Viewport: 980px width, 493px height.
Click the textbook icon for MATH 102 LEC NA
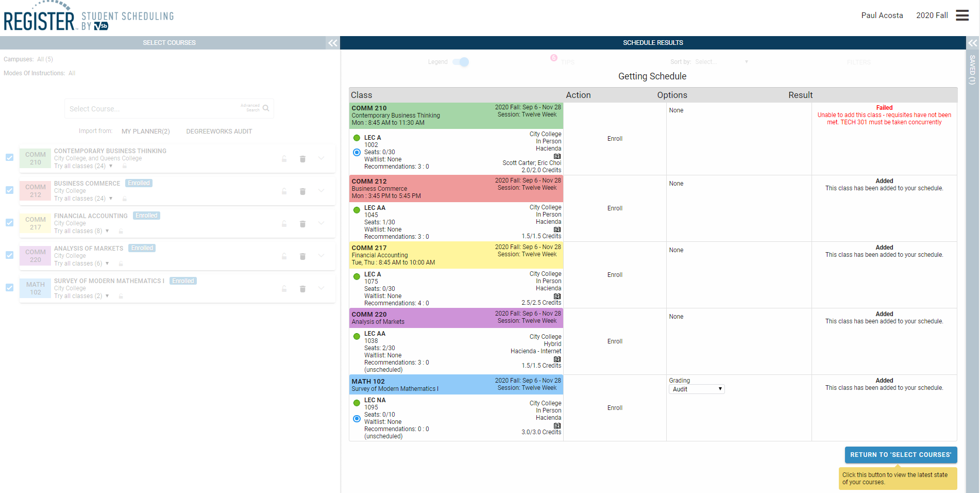(557, 425)
